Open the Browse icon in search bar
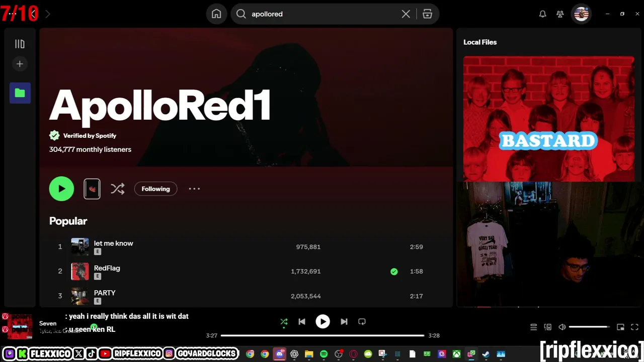The height and width of the screenshot is (362, 644). (x=428, y=14)
